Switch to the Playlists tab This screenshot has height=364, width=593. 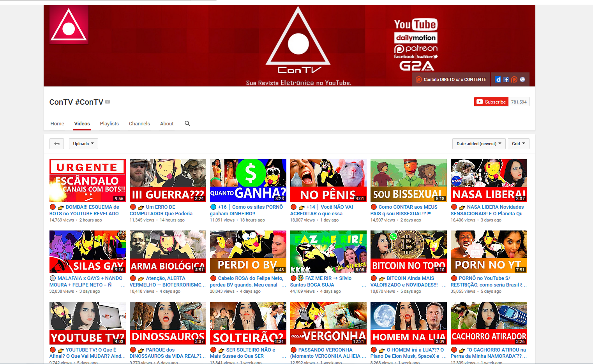tap(109, 123)
